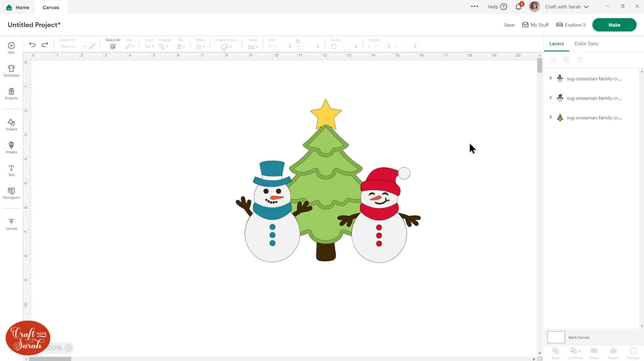Select the Text tool
The width and height of the screenshot is (644, 361).
[11, 170]
